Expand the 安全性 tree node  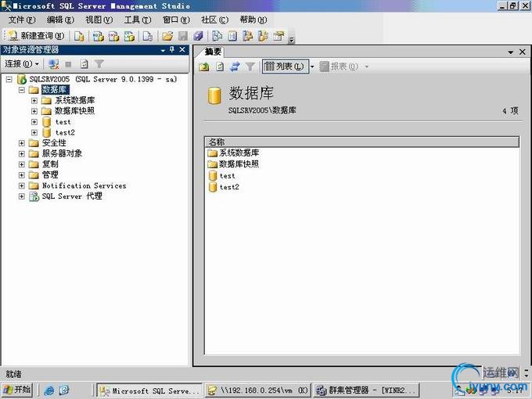coord(22,143)
